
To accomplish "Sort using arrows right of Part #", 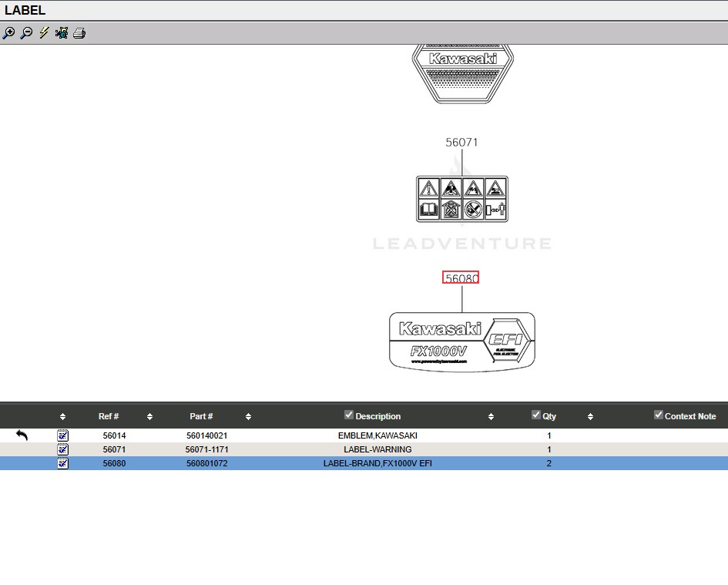I will coord(248,417).
